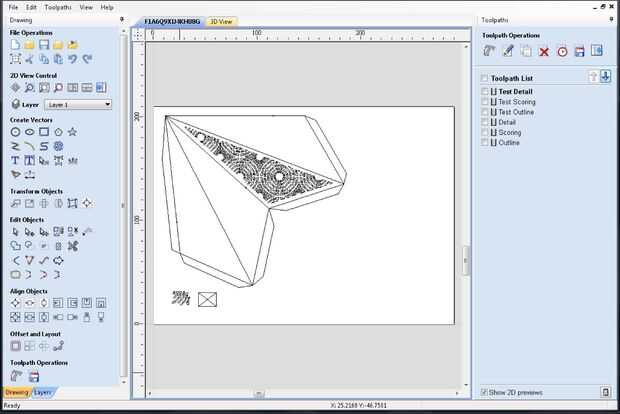Click the canvas horizontal scrollbar right arrow

[x=457, y=393]
